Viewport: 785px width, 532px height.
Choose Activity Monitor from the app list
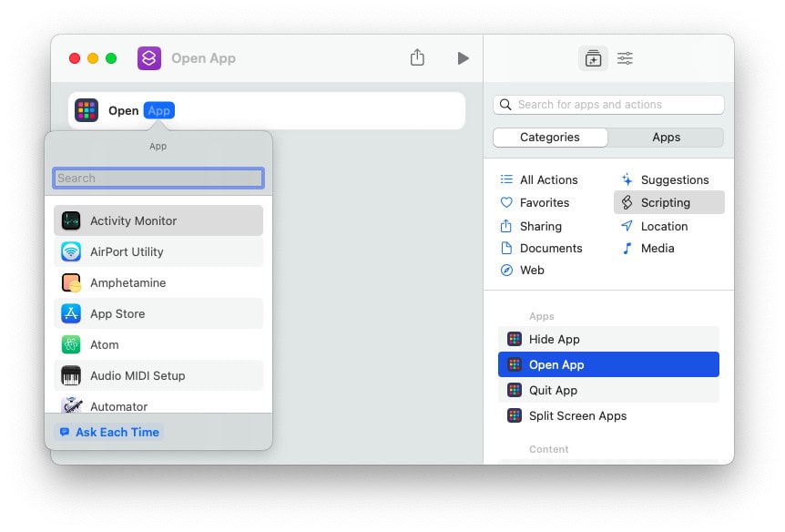click(x=158, y=220)
